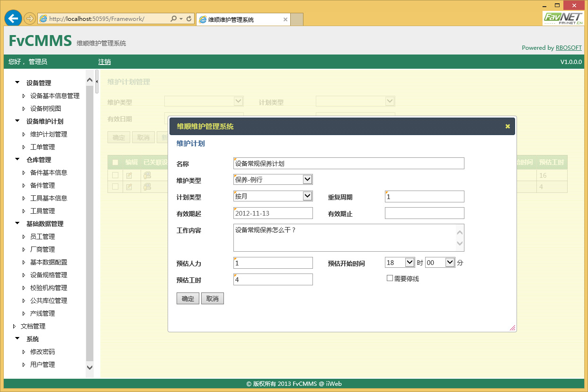Open 基本数据配置 in the sidebar
This screenshot has height=392, width=588.
[49, 262]
